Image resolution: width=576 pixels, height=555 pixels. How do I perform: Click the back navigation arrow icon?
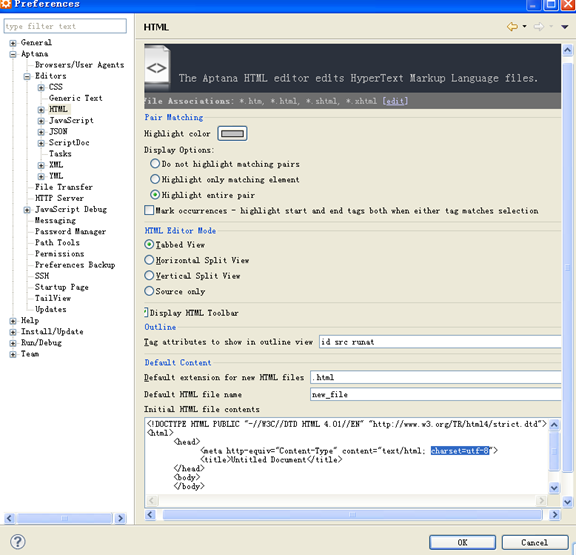click(512, 26)
